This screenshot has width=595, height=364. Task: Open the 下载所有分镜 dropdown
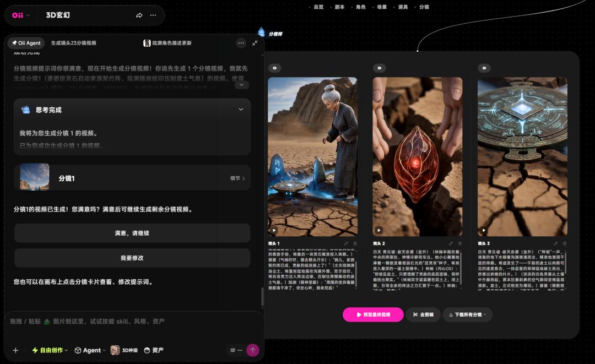(468, 314)
